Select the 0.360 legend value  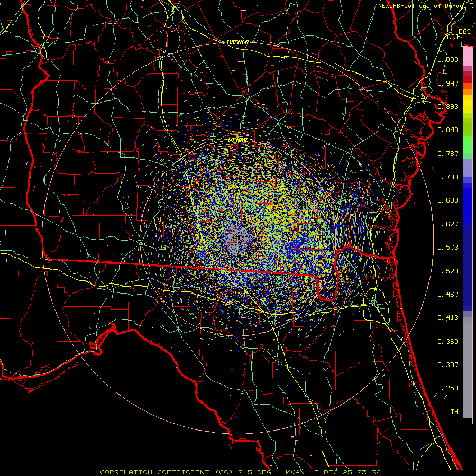pos(448,342)
